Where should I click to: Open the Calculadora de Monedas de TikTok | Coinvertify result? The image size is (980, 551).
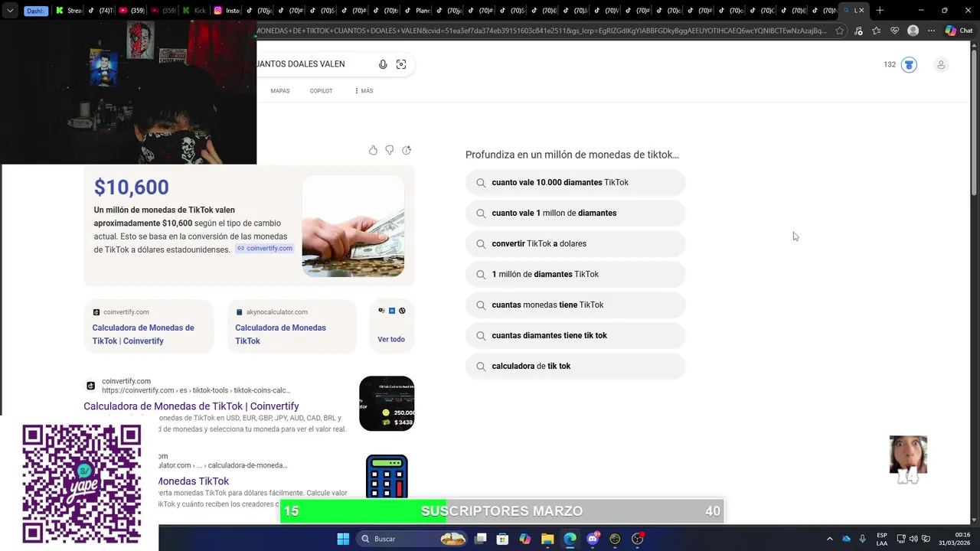click(x=191, y=406)
